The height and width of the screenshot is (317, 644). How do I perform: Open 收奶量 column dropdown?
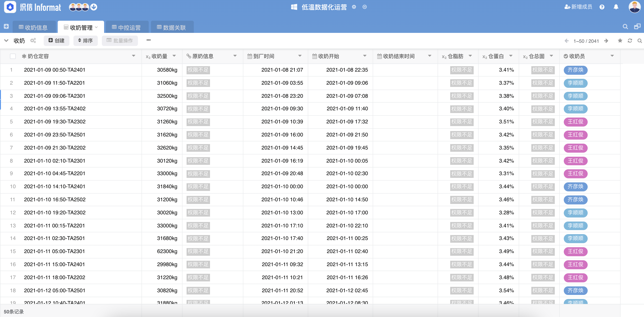[x=174, y=56]
